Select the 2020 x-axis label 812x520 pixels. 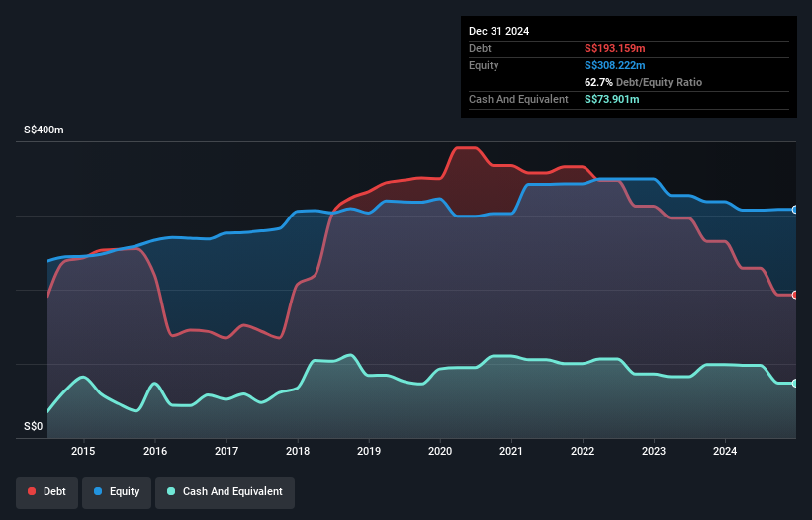point(440,451)
